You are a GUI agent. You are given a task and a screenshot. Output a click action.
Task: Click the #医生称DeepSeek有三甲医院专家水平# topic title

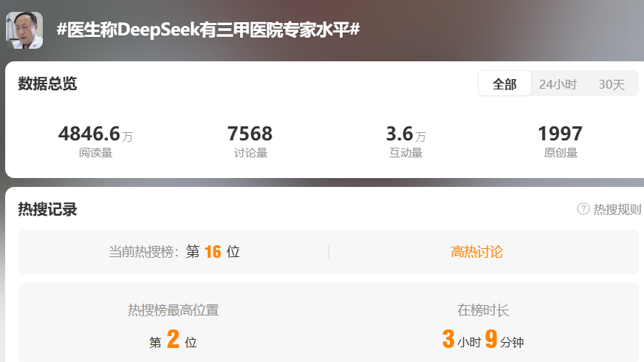pyautogui.click(x=208, y=30)
